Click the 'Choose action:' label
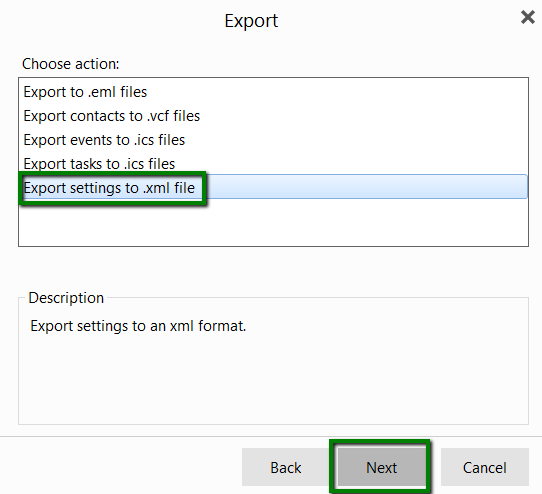This screenshot has width=542, height=494. pyautogui.click(x=71, y=64)
